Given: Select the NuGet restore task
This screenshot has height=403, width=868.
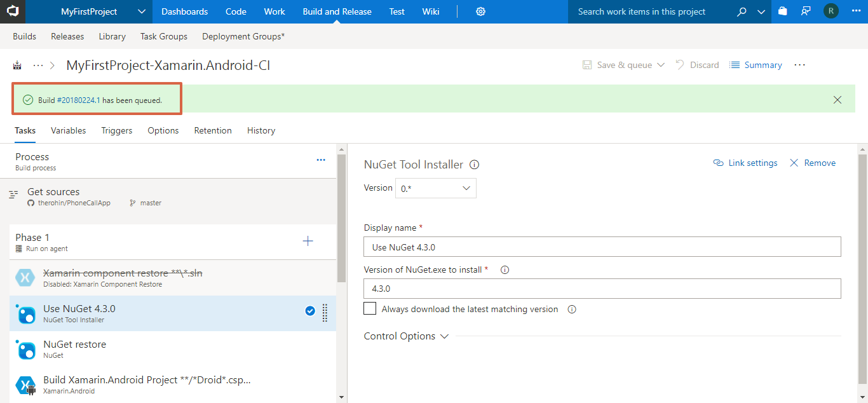Looking at the screenshot, I should (x=172, y=349).
